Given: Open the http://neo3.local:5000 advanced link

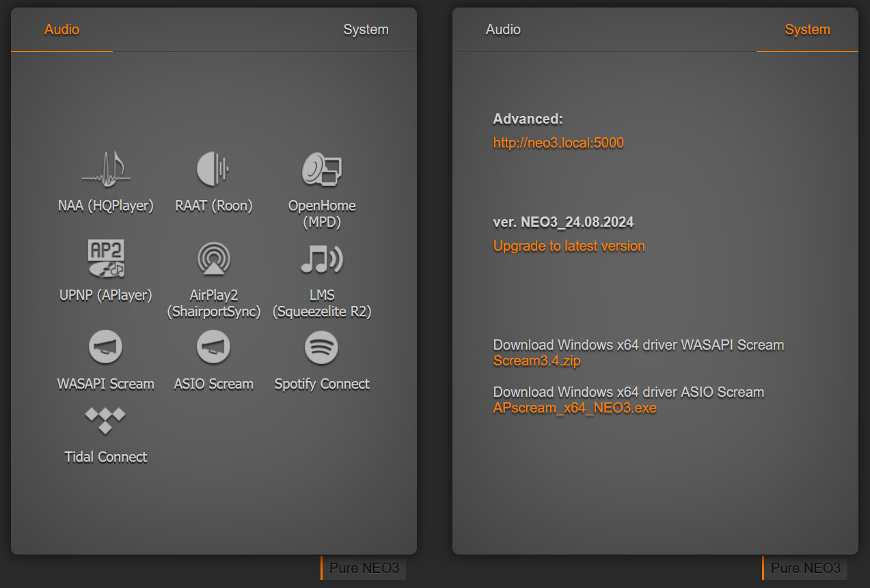Looking at the screenshot, I should (558, 143).
